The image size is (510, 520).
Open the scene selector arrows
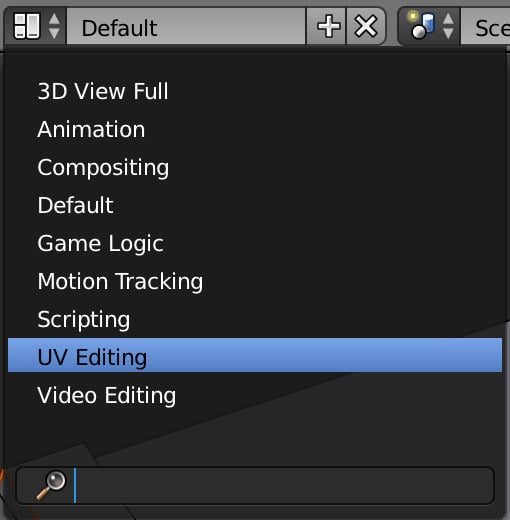[448, 26]
